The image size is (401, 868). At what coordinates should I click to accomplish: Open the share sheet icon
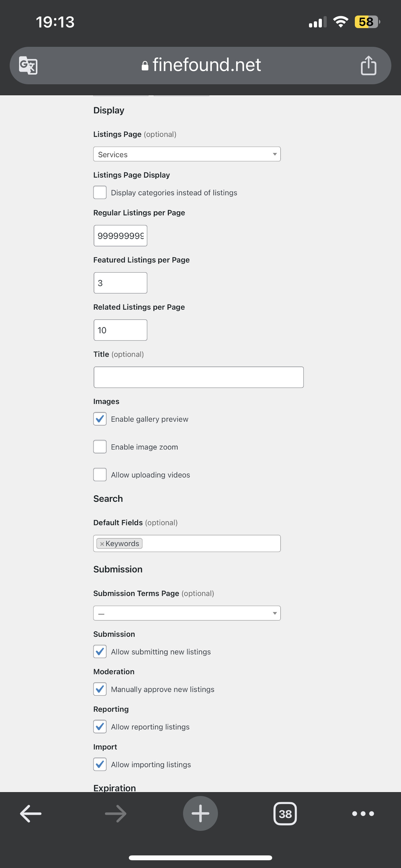[x=368, y=65]
